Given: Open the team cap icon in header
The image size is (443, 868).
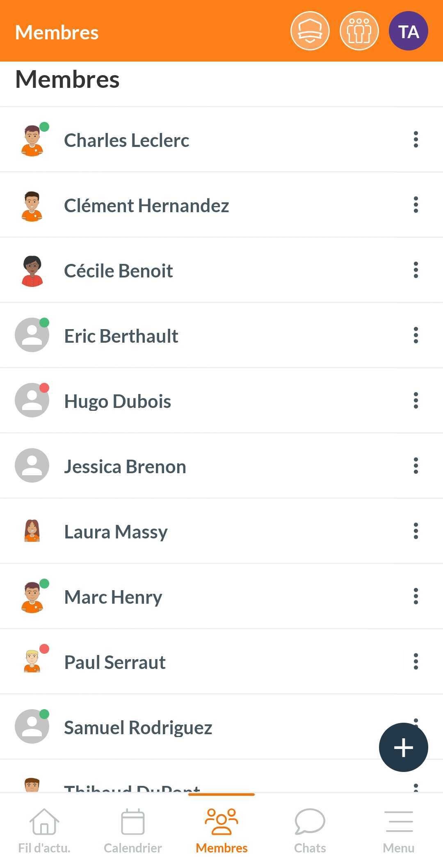Looking at the screenshot, I should click(310, 31).
